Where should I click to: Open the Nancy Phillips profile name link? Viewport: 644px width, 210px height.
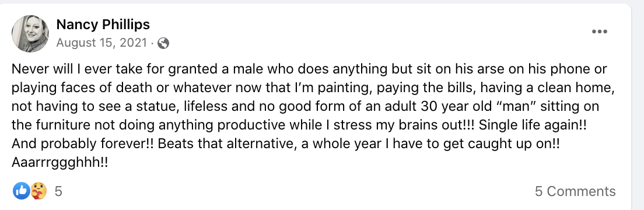(x=103, y=24)
